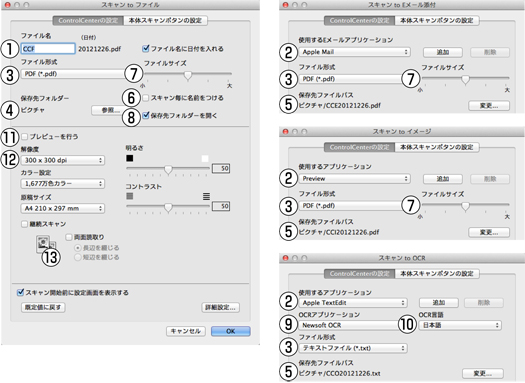Select ControlCenterの設定 tab in Scan to File window
525x383 pixels.
point(88,21)
